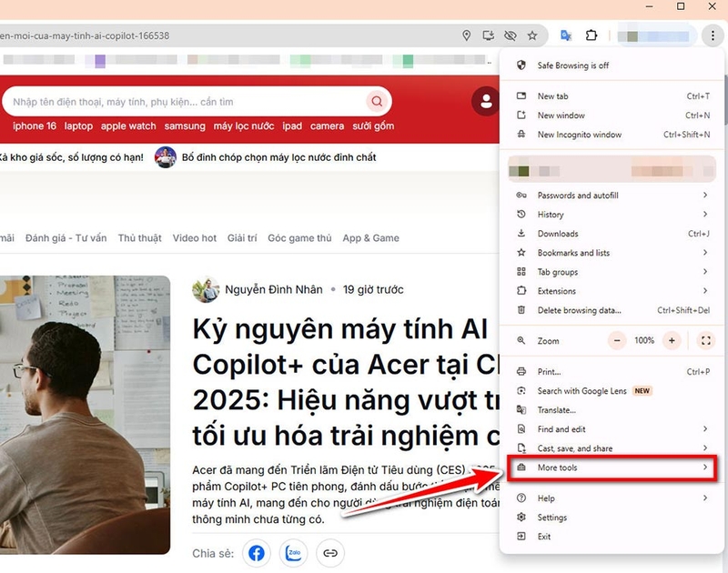
Task: Select the Translate menu item
Action: [x=612, y=410]
